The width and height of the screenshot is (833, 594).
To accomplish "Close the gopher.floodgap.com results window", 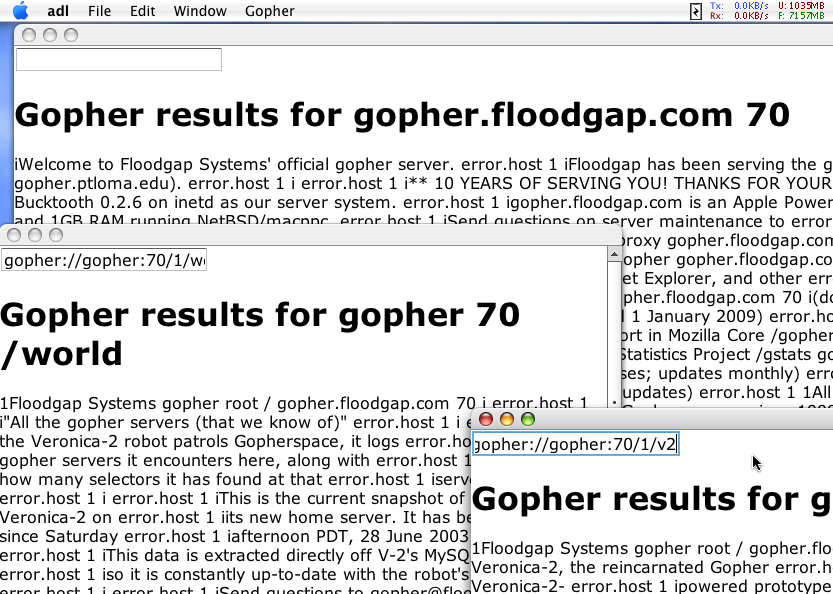I will pos(28,35).
